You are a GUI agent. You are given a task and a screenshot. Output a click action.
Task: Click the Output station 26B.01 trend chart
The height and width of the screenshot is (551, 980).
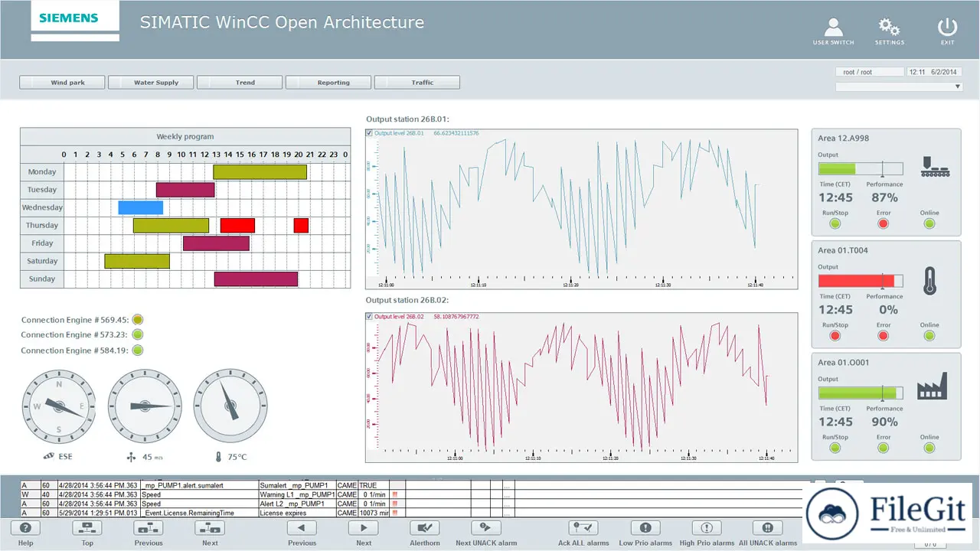(x=582, y=208)
